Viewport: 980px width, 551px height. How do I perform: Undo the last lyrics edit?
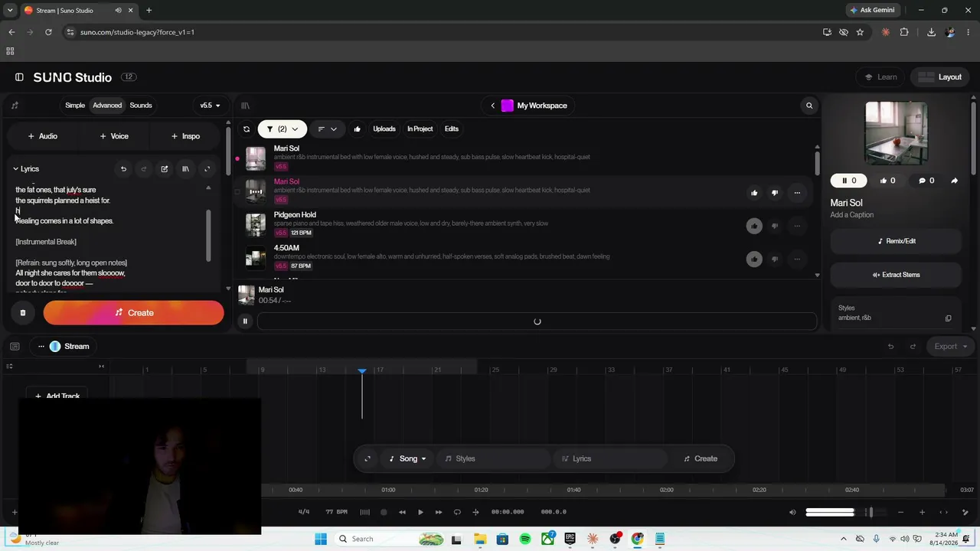coord(123,169)
